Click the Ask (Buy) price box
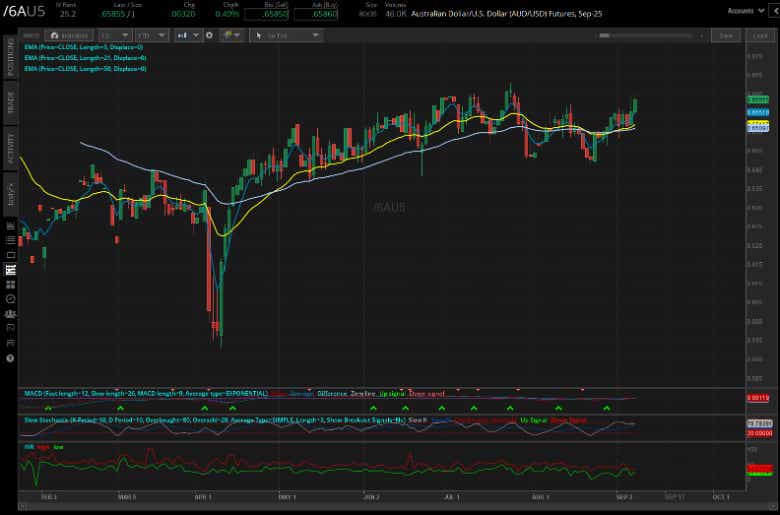 click(x=316, y=14)
